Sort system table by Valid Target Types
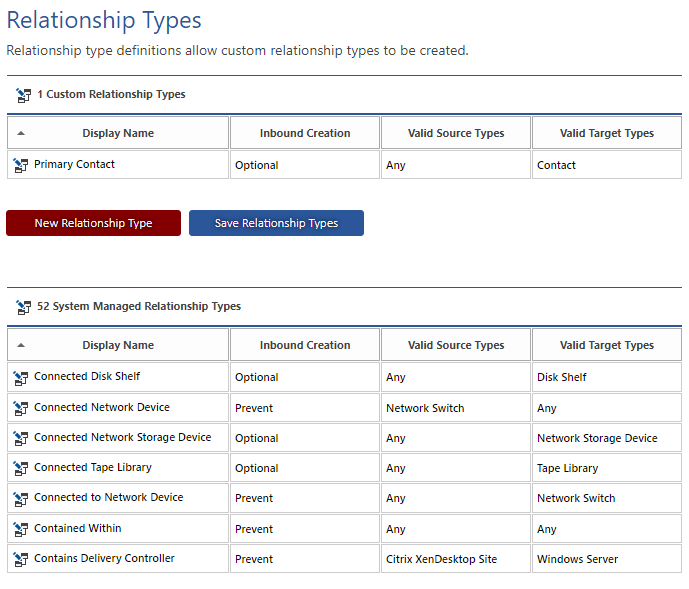Screen dimensions: 689x589 [607, 345]
